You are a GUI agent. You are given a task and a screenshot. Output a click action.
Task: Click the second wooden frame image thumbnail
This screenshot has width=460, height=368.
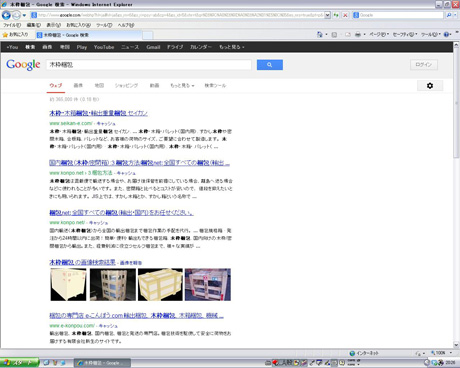[x=113, y=285]
